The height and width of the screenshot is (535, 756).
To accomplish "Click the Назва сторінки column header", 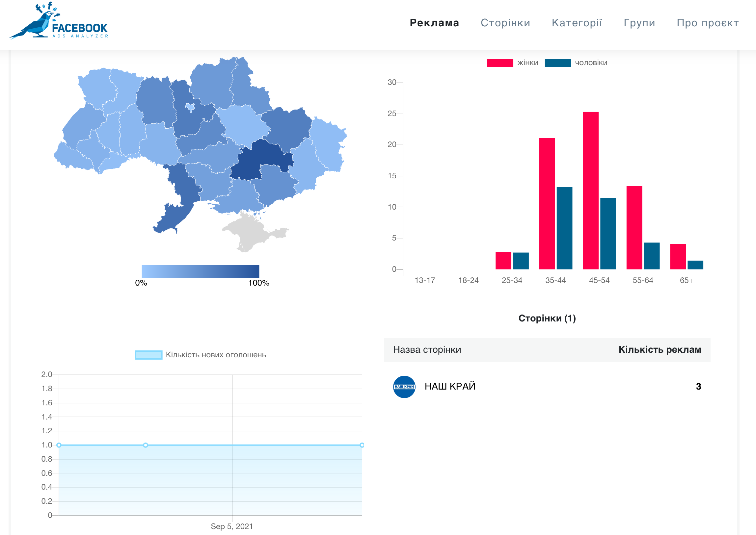I will coord(427,349).
